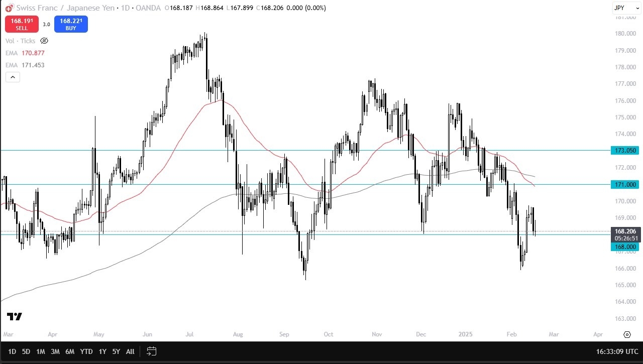The image size is (643, 364).
Task: Click the Swiss Franc symbol flag icon
Action: pos(9,8)
